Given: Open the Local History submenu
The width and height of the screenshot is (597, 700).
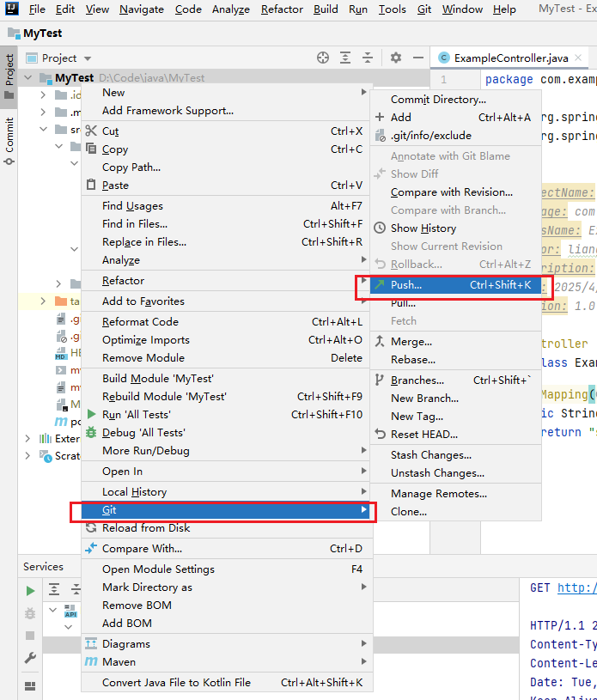Looking at the screenshot, I should point(228,491).
